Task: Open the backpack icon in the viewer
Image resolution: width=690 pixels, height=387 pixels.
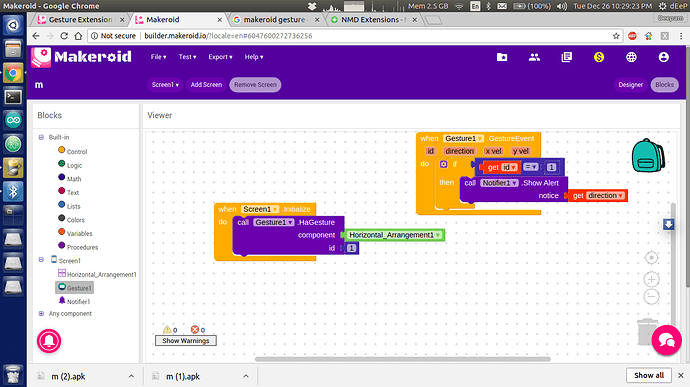Action: pyautogui.click(x=648, y=155)
